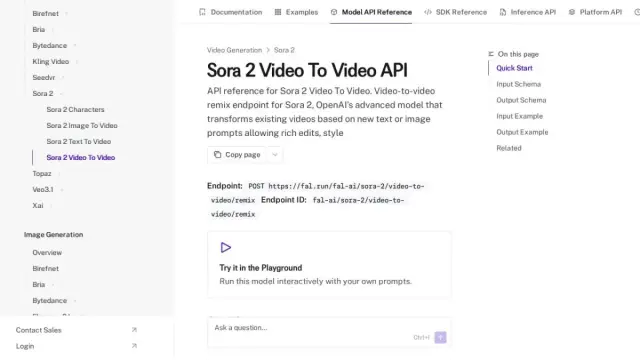This screenshot has height=360, width=640.
Task: Click the Sora 2 breadcrumb chevron separator
Action: [x=268, y=50]
